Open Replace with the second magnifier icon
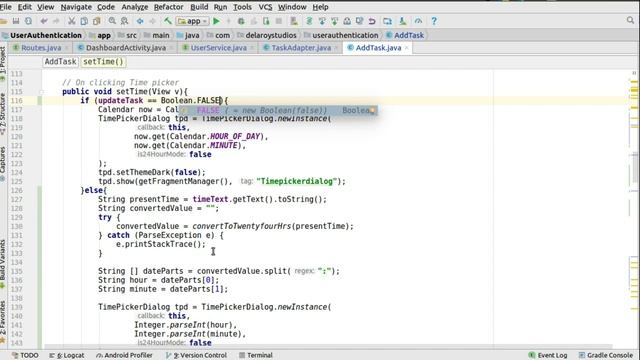Screen dimensions: 640x360 tap(124, 21)
